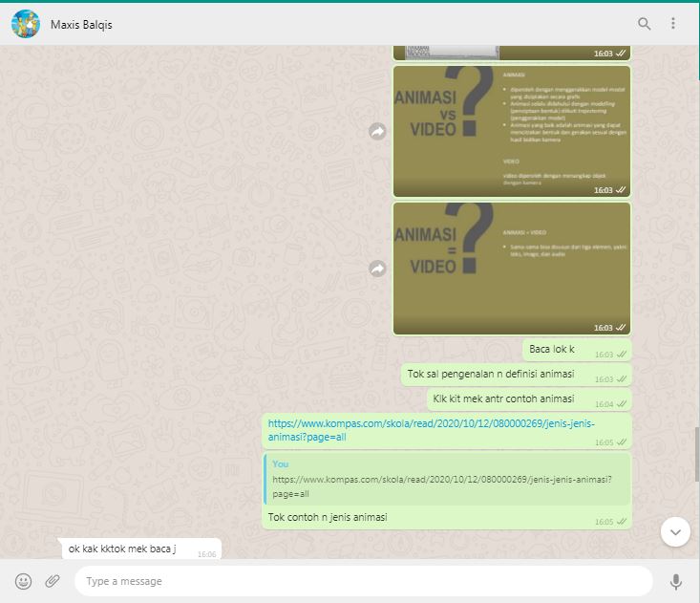The height and width of the screenshot is (603, 700).
Task: Open the three-dot chat menu
Action: [x=673, y=24]
